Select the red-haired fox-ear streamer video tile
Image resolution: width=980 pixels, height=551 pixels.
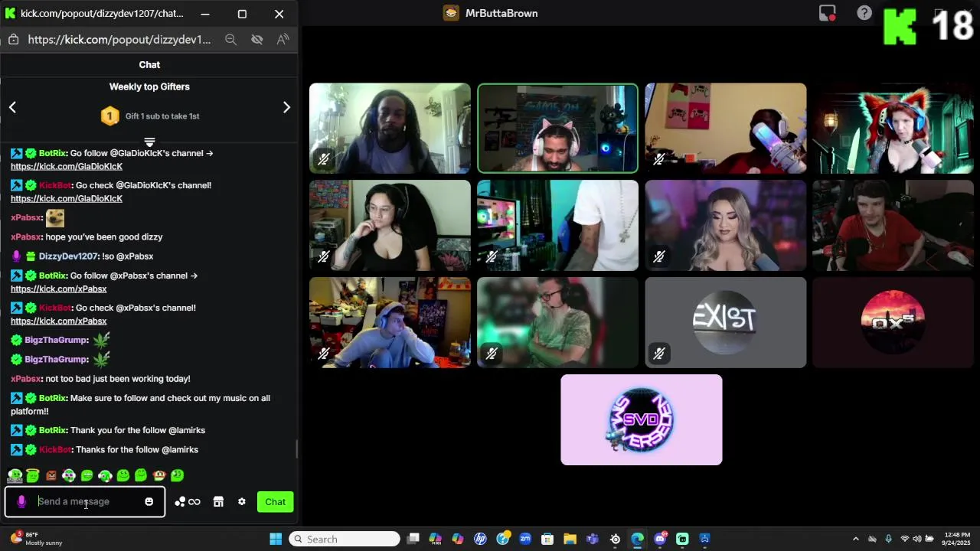(x=893, y=129)
